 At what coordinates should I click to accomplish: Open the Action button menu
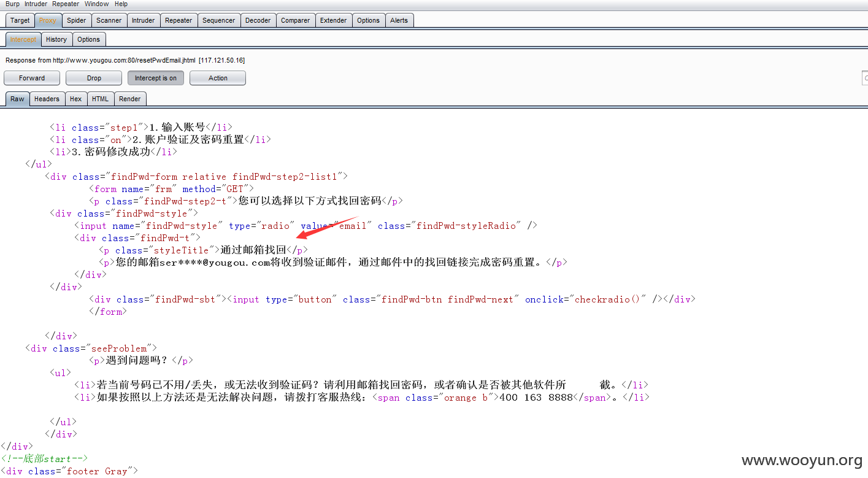pyautogui.click(x=218, y=78)
